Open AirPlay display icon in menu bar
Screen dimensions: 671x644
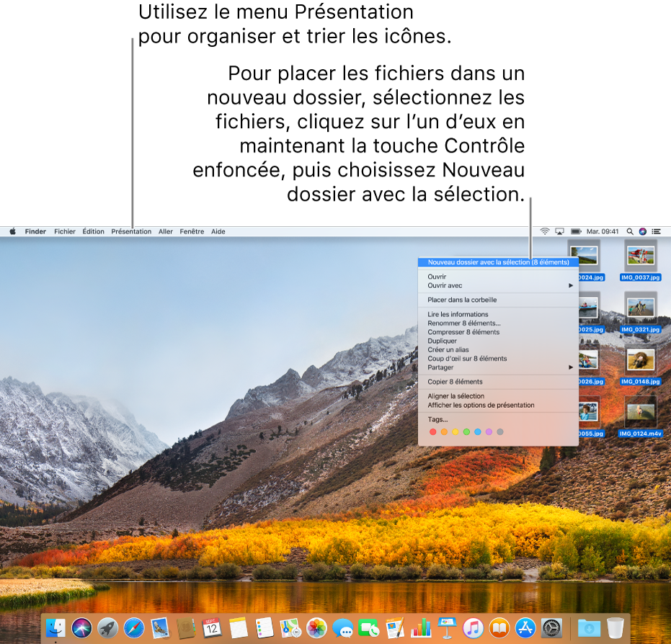click(559, 231)
